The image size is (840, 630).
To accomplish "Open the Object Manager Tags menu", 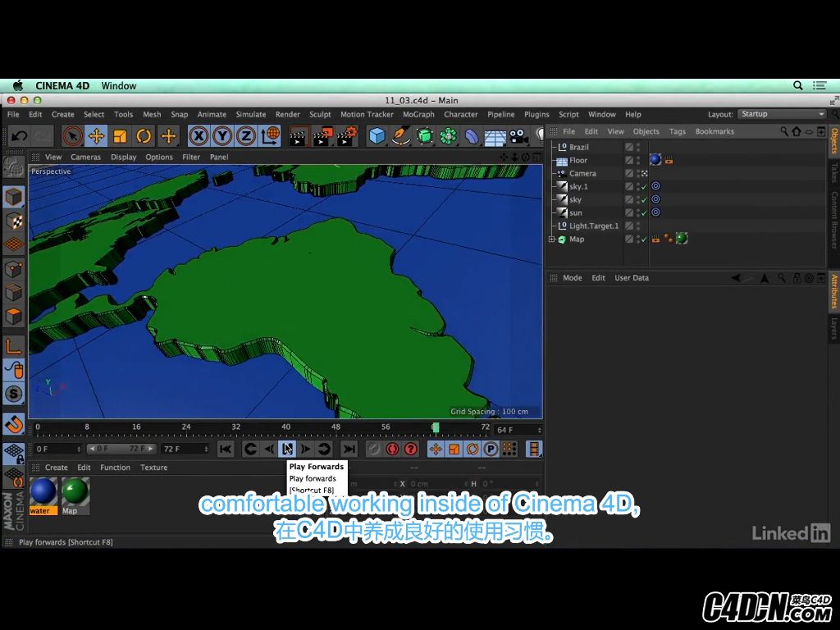I will click(x=677, y=131).
